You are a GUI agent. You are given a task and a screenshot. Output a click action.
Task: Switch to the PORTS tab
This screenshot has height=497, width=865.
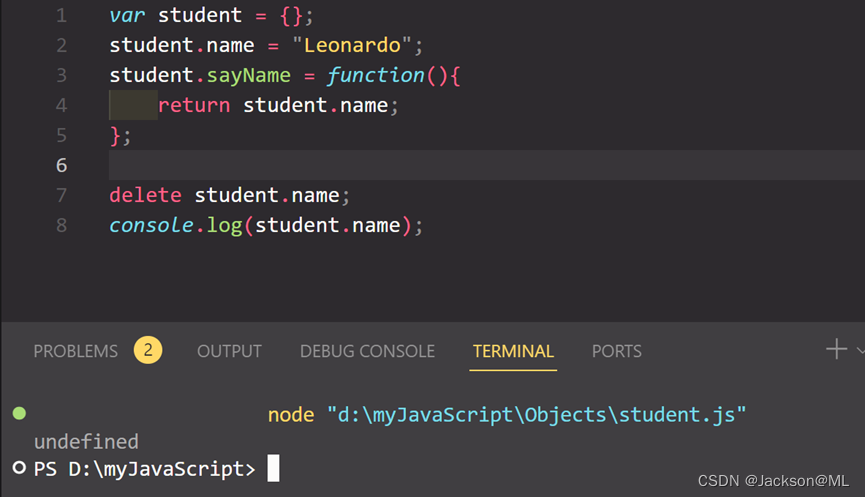coord(616,351)
